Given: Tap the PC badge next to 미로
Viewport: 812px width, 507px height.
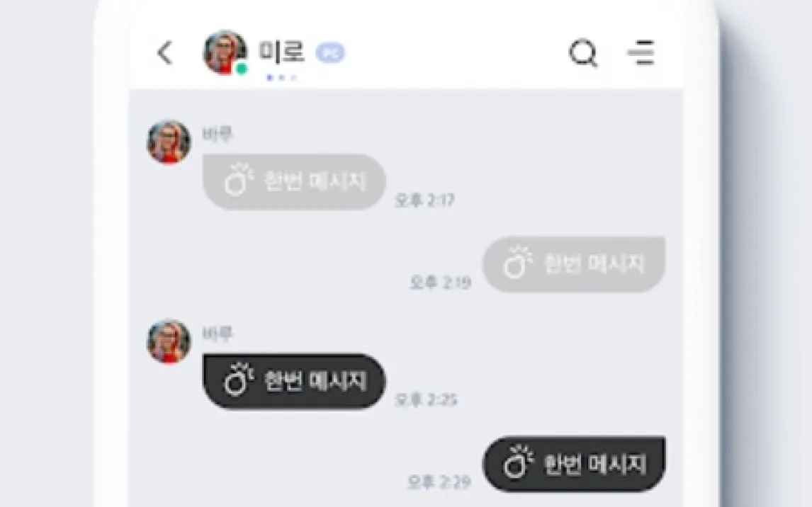Looking at the screenshot, I should tap(330, 53).
